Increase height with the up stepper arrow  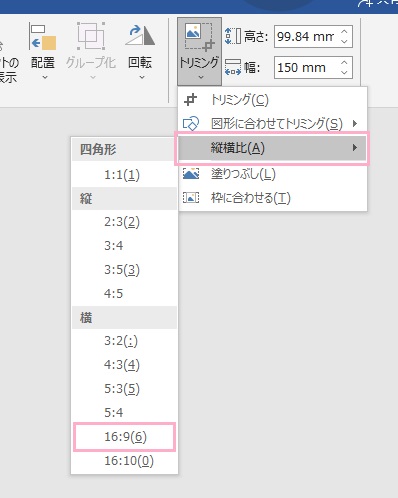point(344,31)
